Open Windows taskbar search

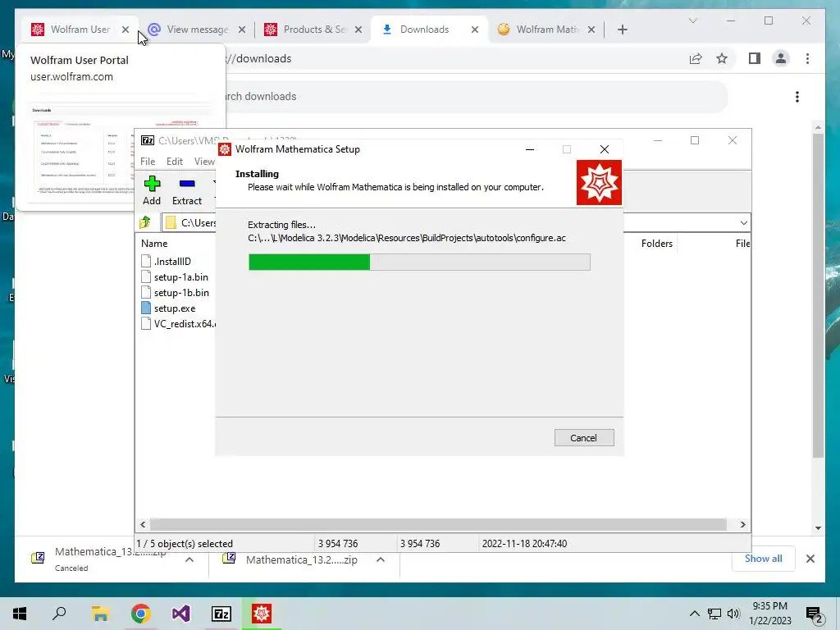(59, 614)
